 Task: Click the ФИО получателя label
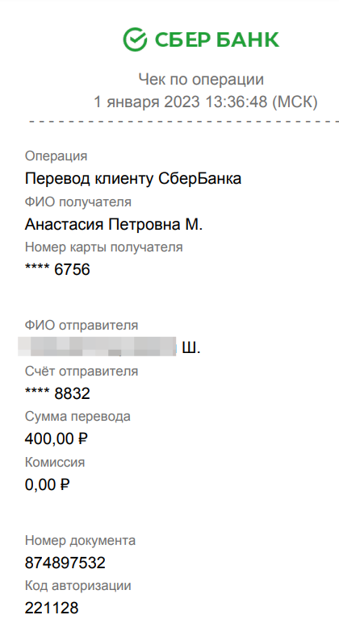point(78,202)
